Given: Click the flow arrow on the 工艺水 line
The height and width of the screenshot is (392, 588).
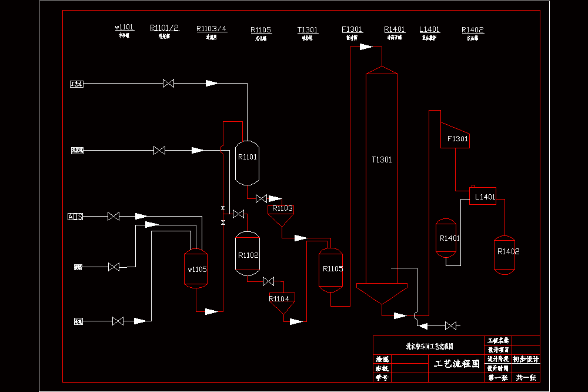Looking at the screenshot, I should coord(212,83).
